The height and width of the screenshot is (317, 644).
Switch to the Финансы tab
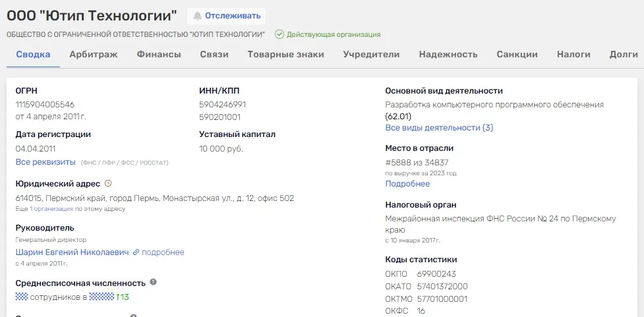coord(159,54)
